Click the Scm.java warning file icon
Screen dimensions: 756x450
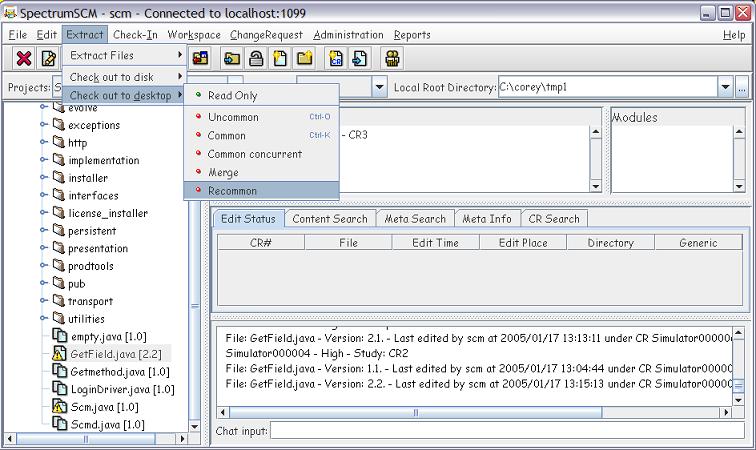point(58,407)
